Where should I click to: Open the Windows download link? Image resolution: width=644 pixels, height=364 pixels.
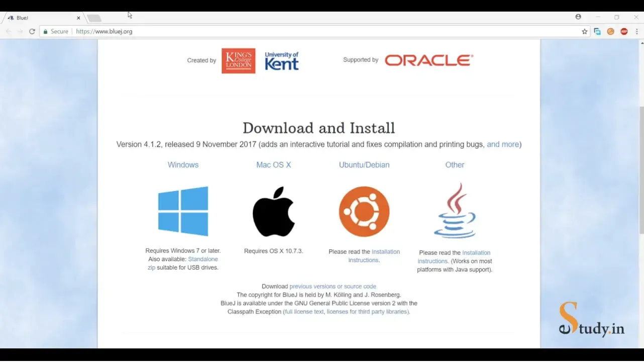point(183,165)
